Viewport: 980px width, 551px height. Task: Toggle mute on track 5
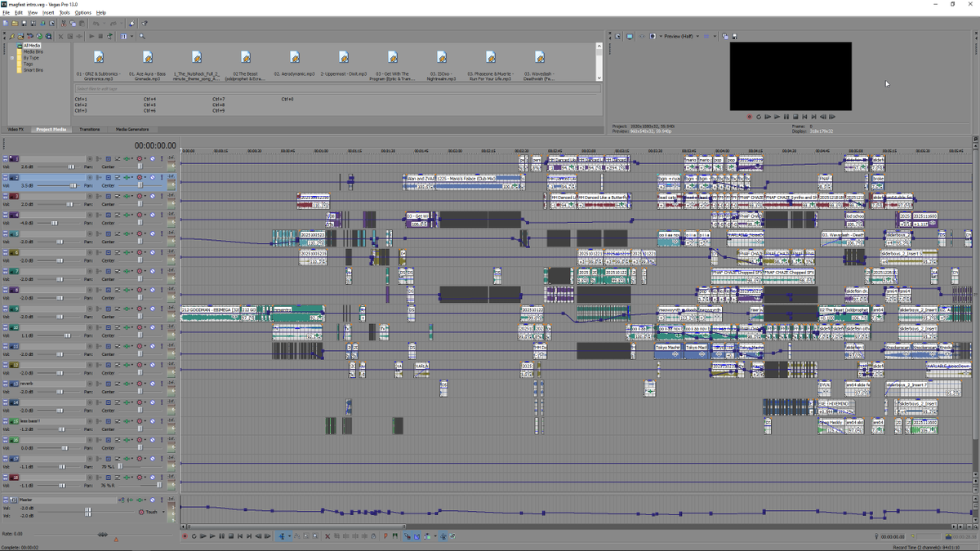point(153,233)
